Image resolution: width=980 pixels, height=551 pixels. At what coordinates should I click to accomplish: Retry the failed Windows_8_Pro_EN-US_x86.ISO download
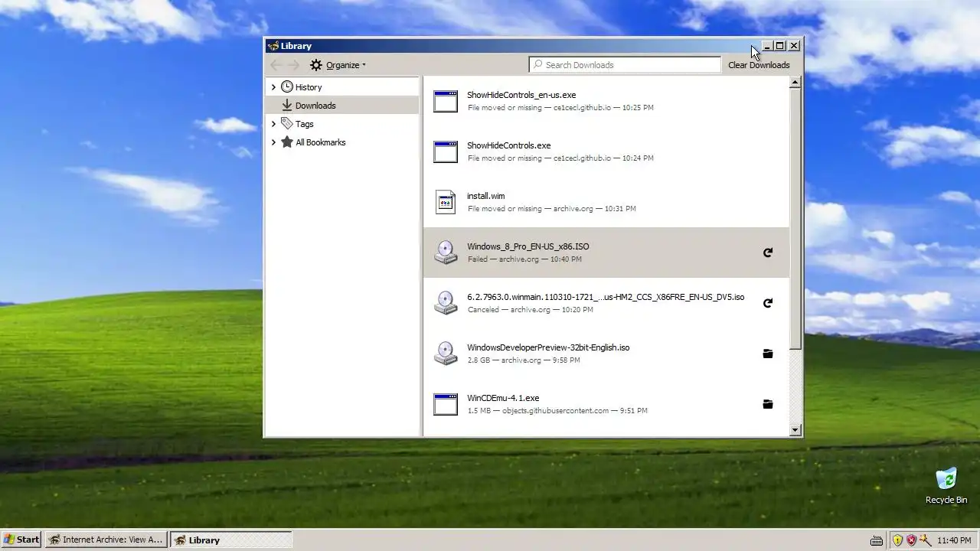[x=768, y=253]
